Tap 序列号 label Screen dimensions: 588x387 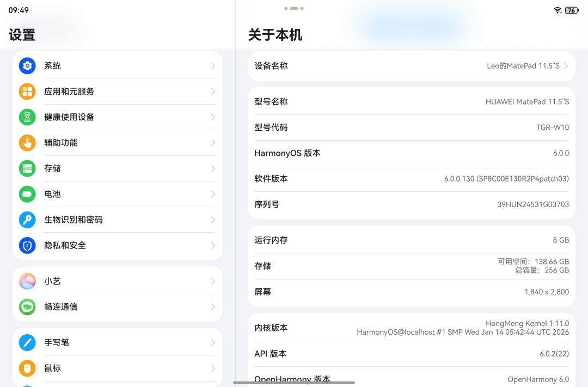[x=267, y=204]
